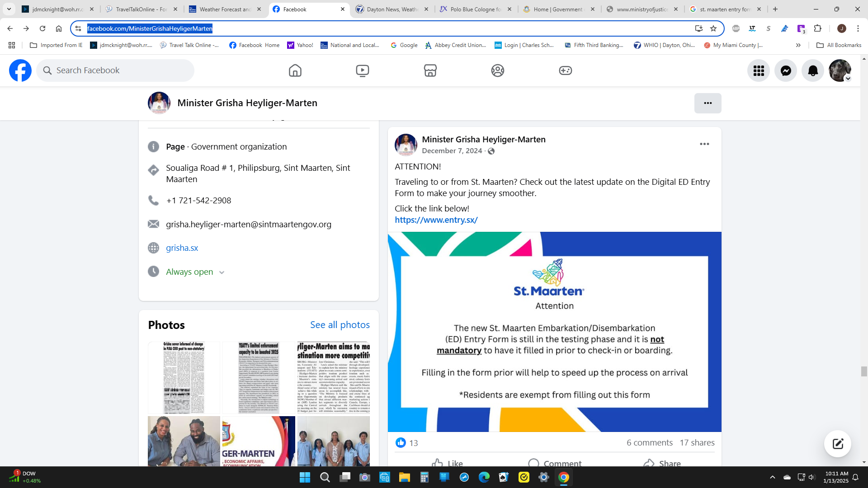
Task: Click the Facebook logo icon
Action: (x=20, y=70)
